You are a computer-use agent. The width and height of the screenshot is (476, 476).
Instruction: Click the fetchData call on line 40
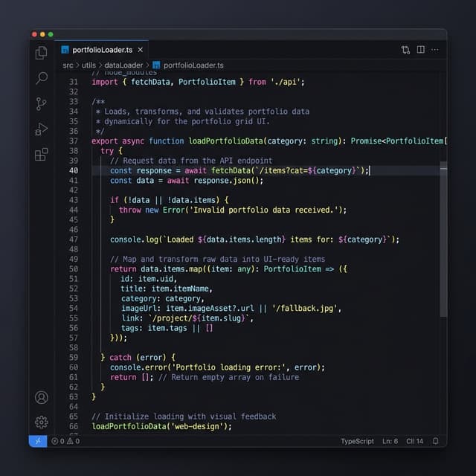pyautogui.click(x=231, y=170)
